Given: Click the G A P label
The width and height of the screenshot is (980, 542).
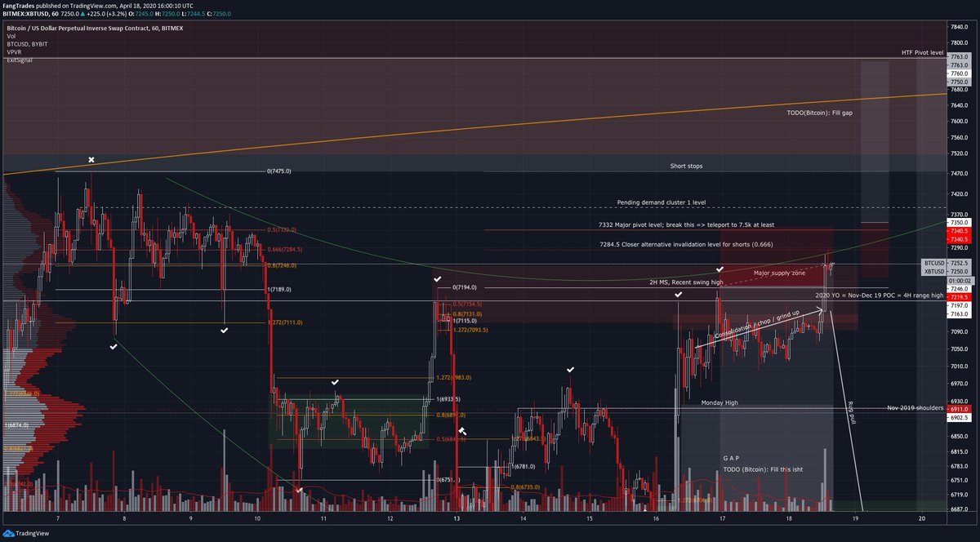Looking at the screenshot, I should coord(733,459).
